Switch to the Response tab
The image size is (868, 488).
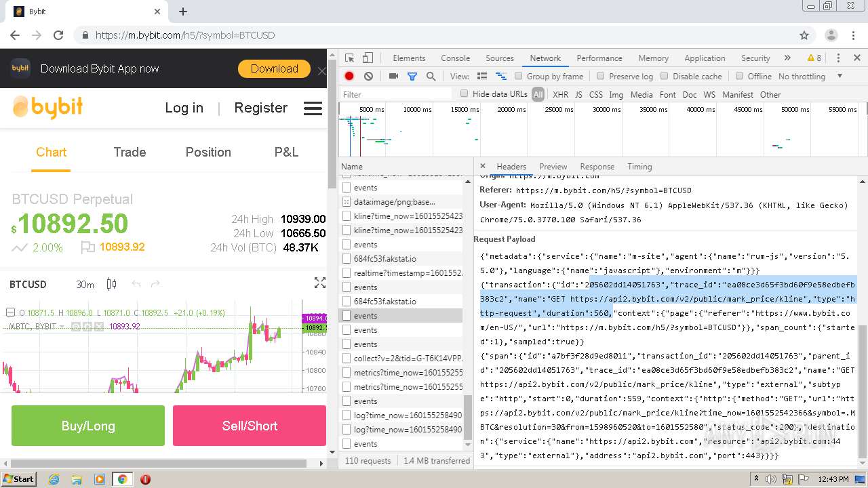click(597, 167)
